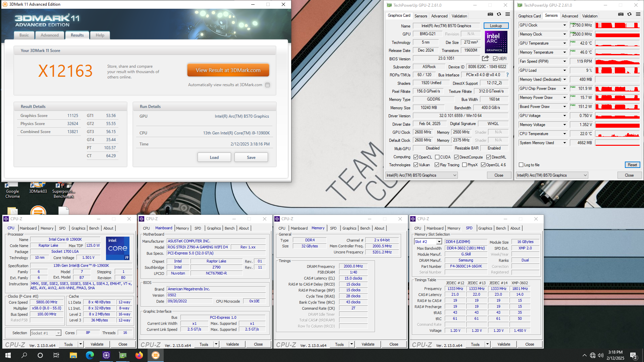Image resolution: width=644 pixels, height=362 pixels.
Task: Open Tools dropdown arrow in CPU-Z Mainboard window
Action: (216, 344)
